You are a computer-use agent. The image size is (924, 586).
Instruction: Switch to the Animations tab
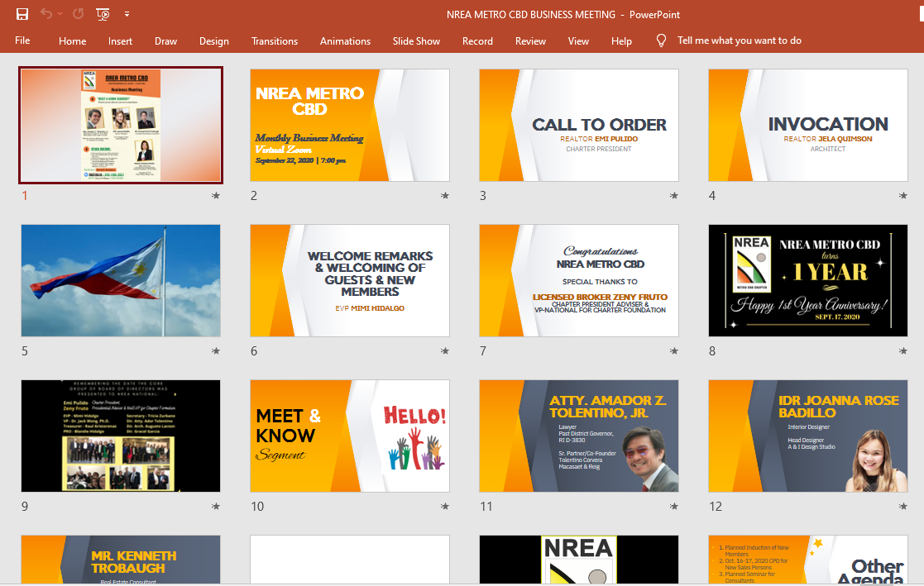pyautogui.click(x=345, y=41)
